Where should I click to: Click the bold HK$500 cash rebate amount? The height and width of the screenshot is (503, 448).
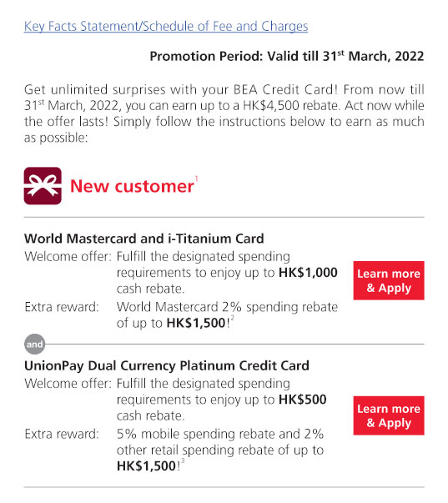click(303, 400)
